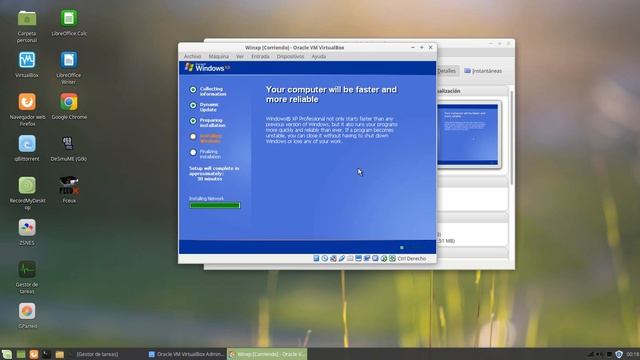Launch the terminal from the taskbar
Image resolution: width=640 pixels, height=360 pixels.
[47, 354]
